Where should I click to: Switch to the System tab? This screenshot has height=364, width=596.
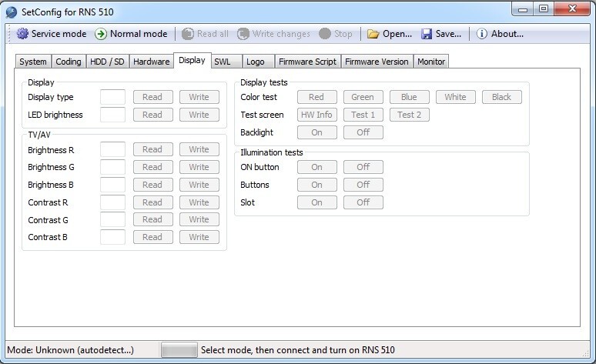33,62
